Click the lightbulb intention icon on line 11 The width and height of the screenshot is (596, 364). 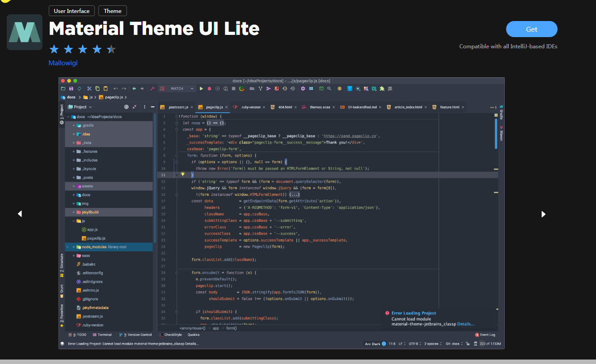point(182,174)
